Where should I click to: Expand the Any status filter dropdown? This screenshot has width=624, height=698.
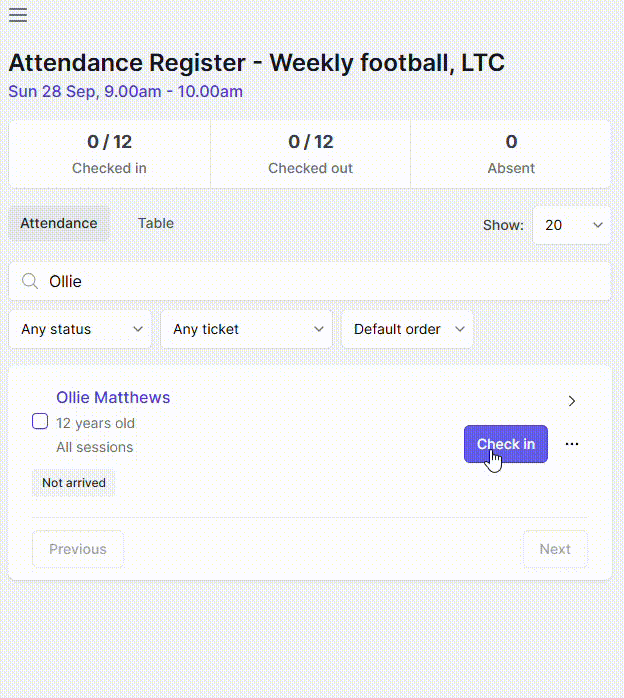pos(81,329)
